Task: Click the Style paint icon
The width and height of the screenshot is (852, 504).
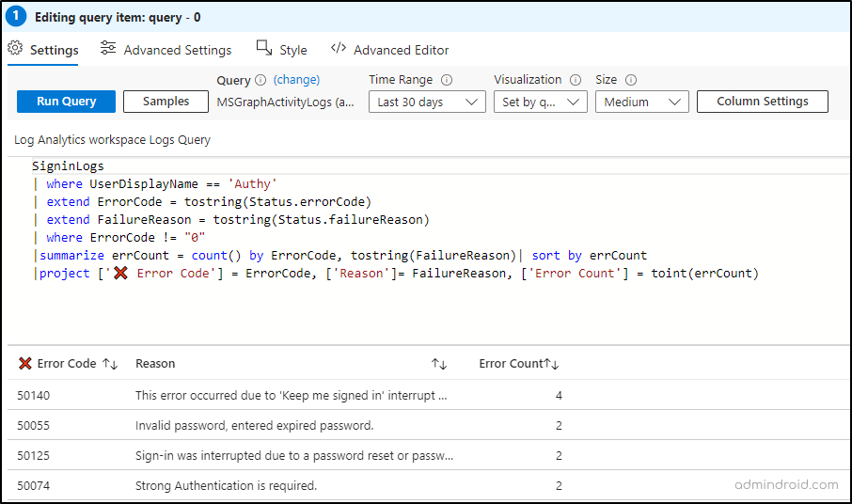Action: pyautogui.click(x=264, y=48)
